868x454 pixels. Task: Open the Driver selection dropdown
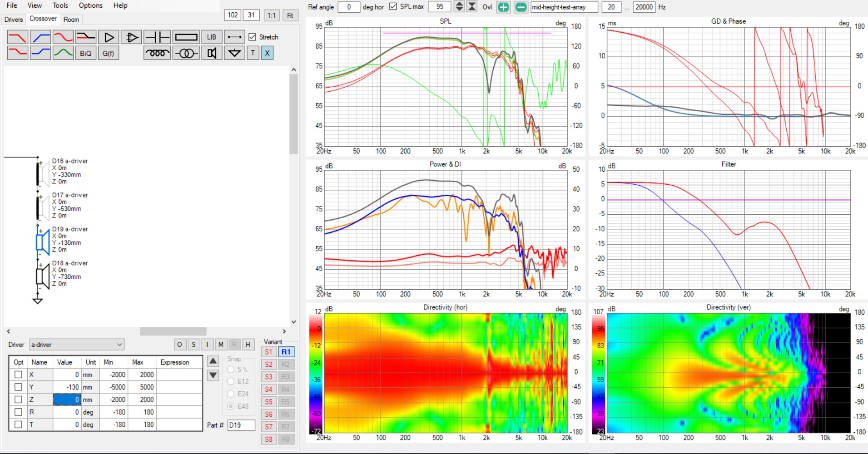point(77,345)
